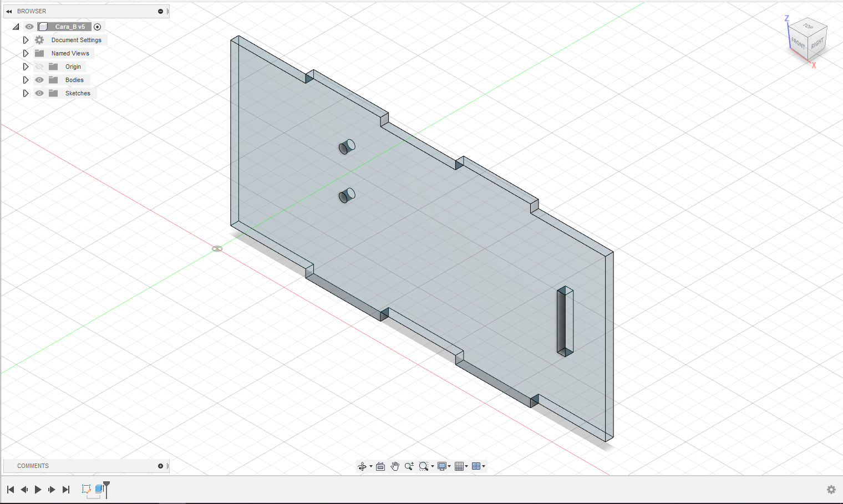Click the Document Settings gear icon

point(39,40)
